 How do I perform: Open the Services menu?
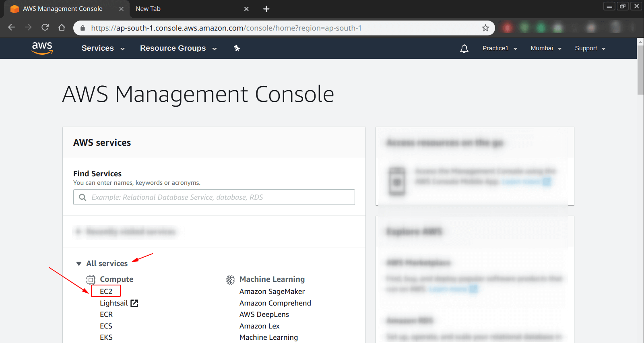pos(103,48)
